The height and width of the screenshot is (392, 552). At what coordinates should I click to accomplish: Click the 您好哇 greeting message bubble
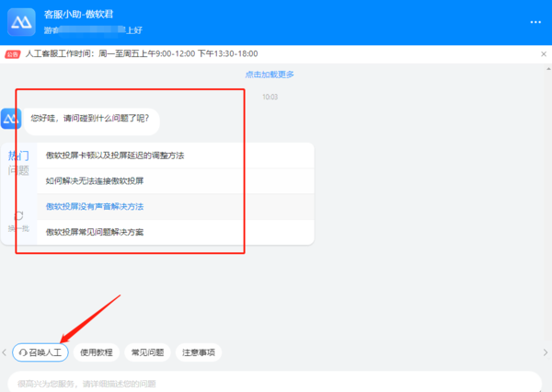click(x=90, y=119)
